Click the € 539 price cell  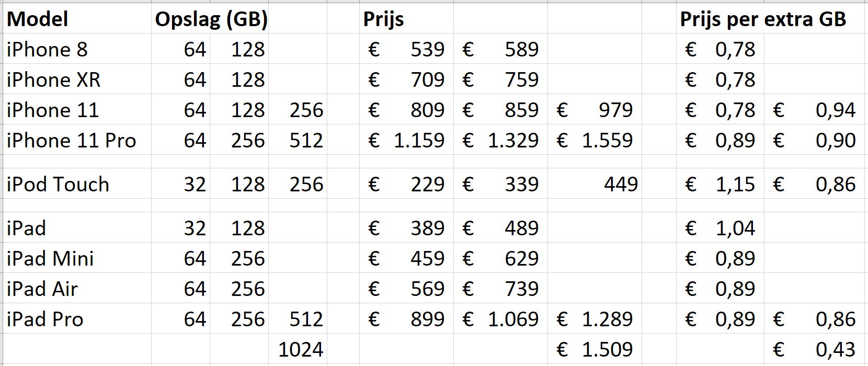coord(406,50)
